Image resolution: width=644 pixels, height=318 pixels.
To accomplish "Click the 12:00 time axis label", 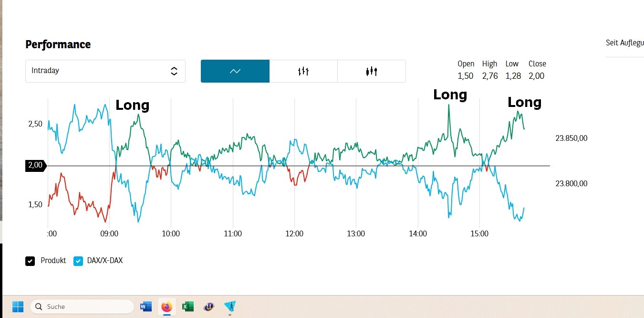I will pos(294,233).
